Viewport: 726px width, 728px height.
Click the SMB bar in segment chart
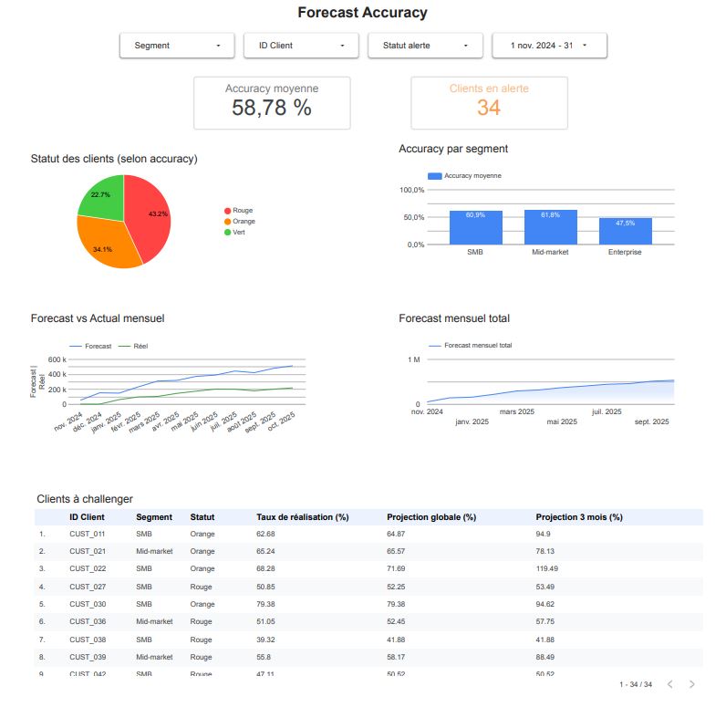pyautogui.click(x=476, y=227)
